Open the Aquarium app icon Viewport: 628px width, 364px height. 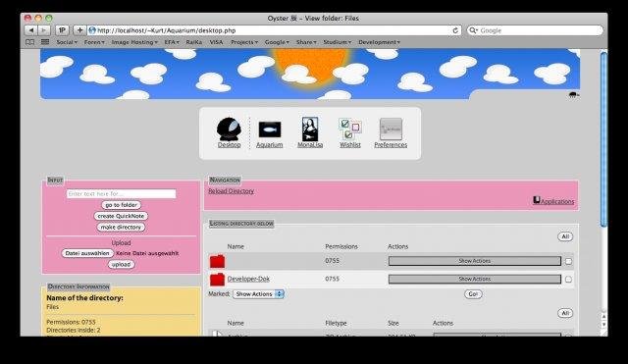pyautogui.click(x=270, y=130)
